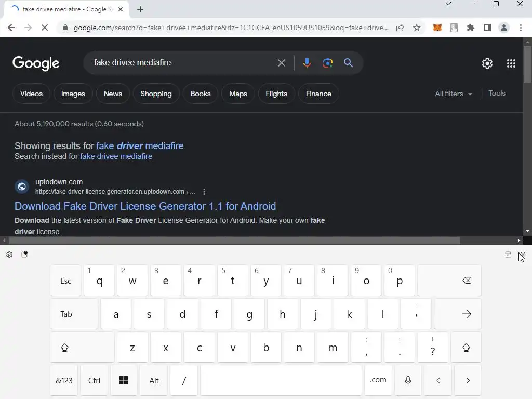This screenshot has height=399, width=532.
Task: Search by image with Google Lens
Action: (327, 63)
